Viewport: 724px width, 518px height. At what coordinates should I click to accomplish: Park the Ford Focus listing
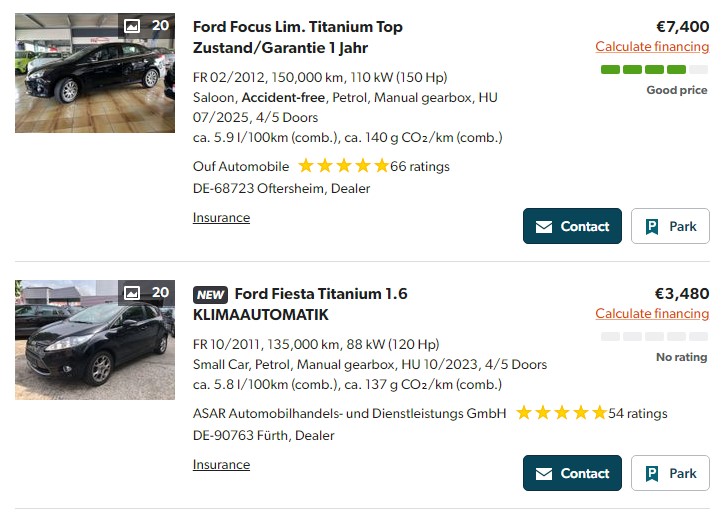click(x=670, y=226)
